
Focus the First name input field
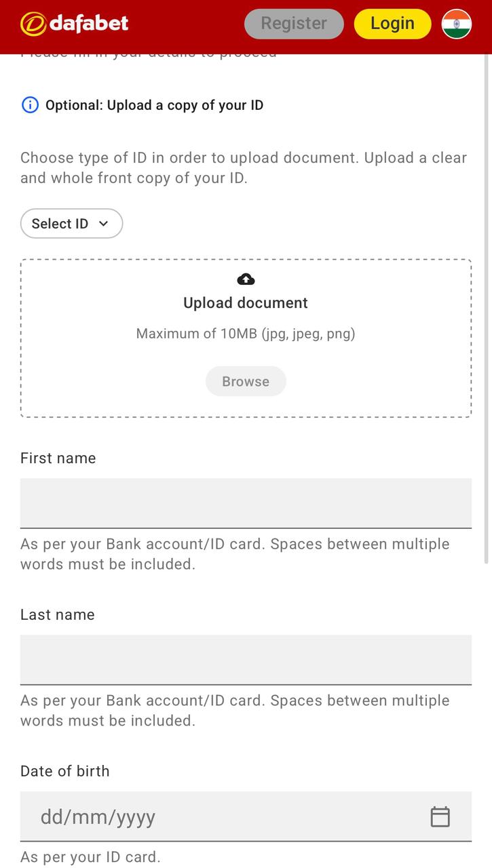coord(246,502)
